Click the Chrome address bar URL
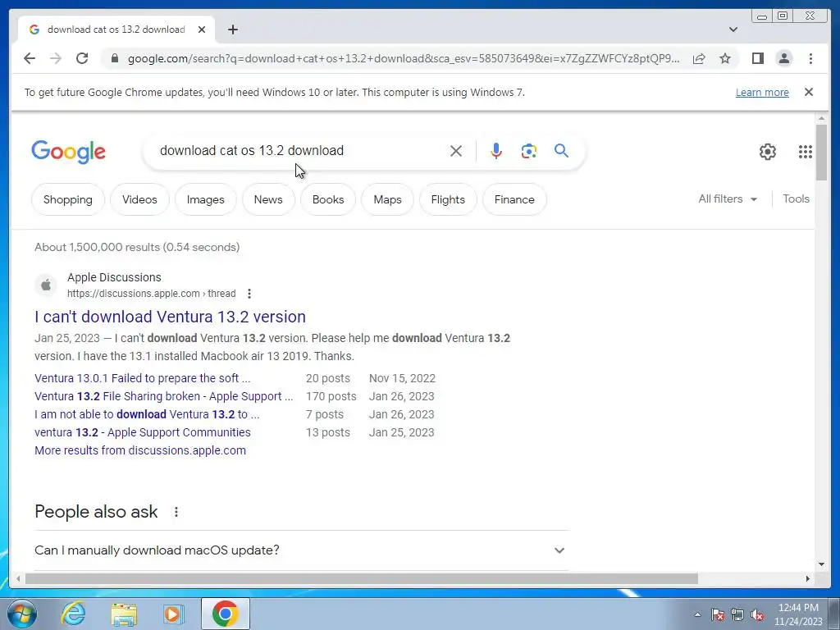This screenshot has width=840, height=630. tap(404, 58)
